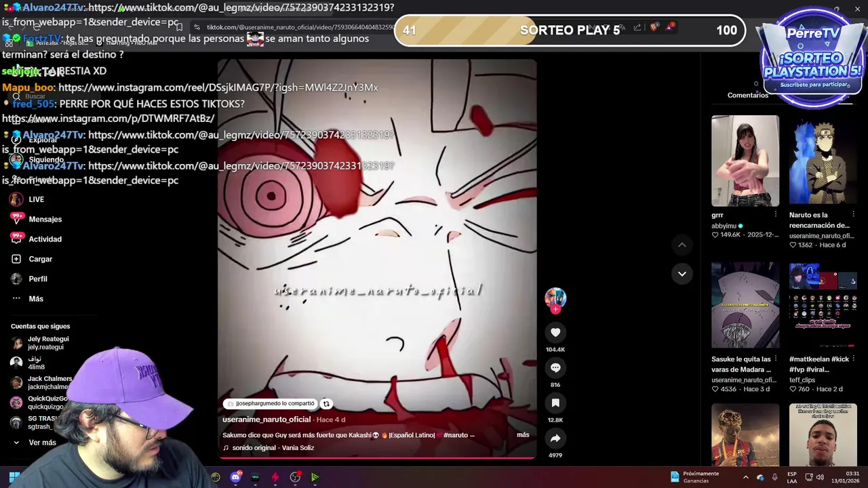
Task: Click josephargumedo lo compartió label
Action: 271,404
